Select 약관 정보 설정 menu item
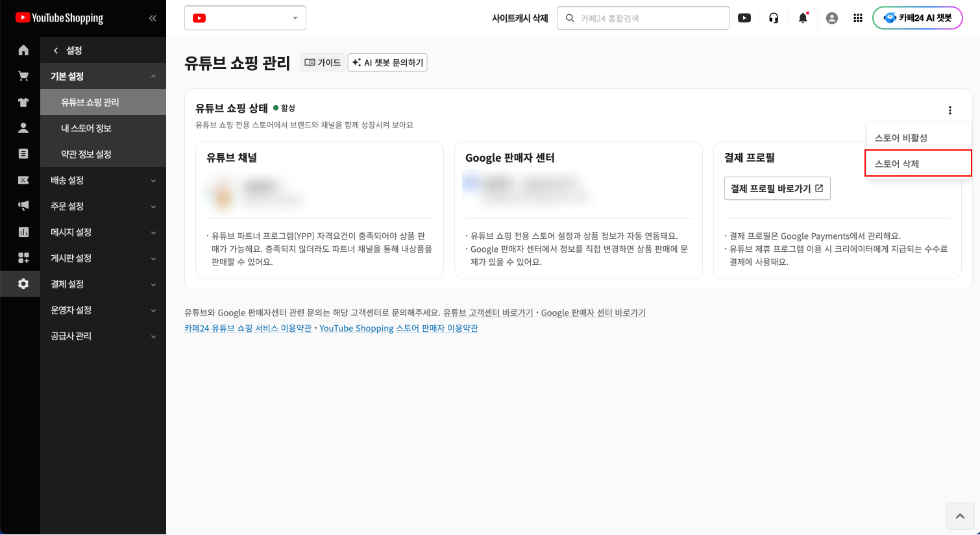The image size is (980, 535). point(103,154)
